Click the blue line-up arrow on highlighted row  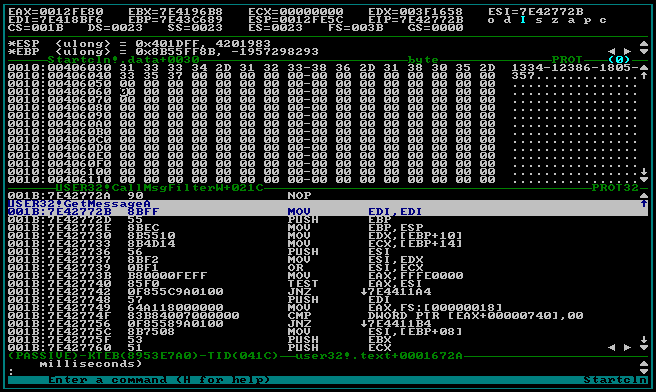[644, 204]
